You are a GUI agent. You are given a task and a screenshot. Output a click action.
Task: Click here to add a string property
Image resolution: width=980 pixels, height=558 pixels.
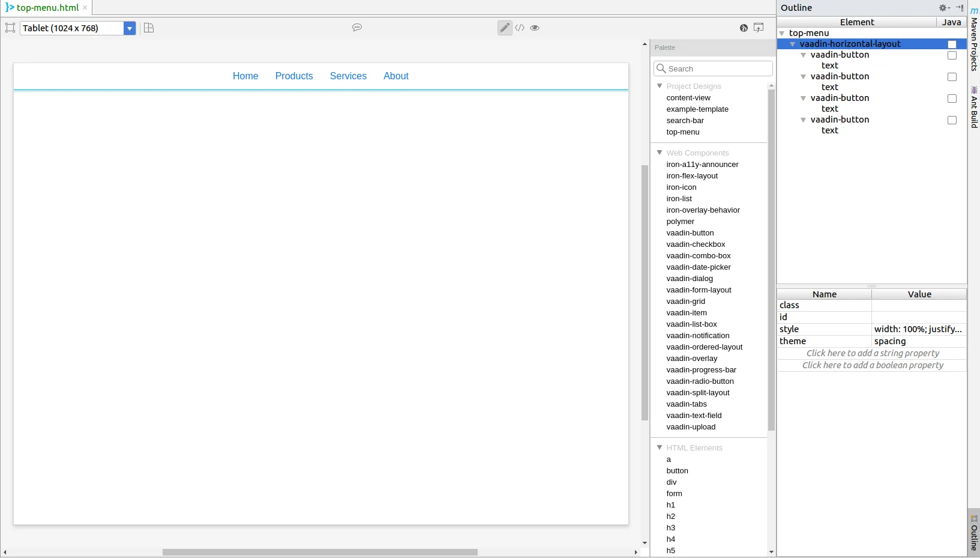(872, 353)
